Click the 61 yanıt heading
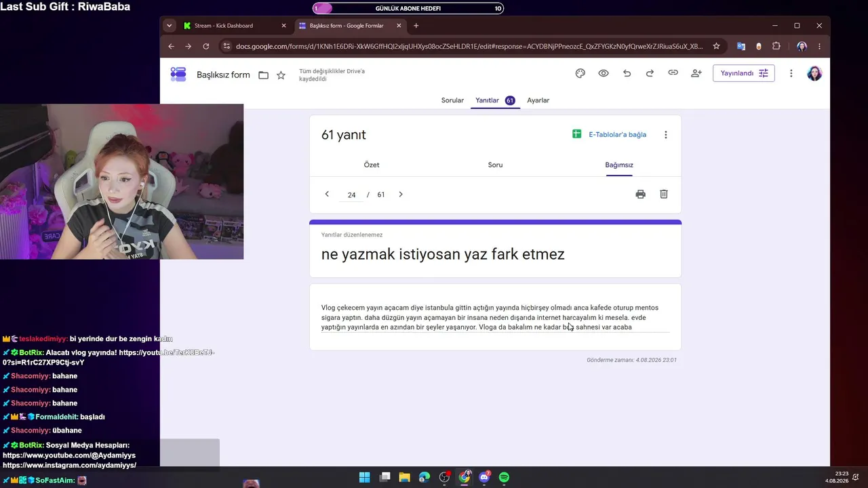This screenshot has width=868, height=488. [343, 135]
